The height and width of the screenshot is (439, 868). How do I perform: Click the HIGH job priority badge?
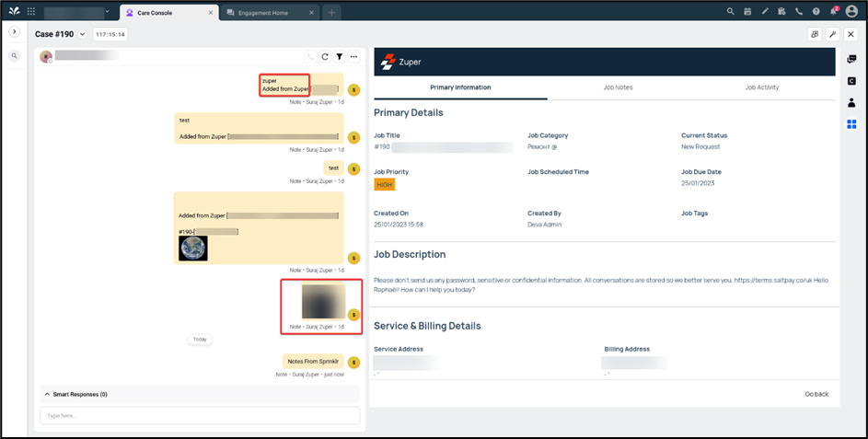pyautogui.click(x=384, y=185)
